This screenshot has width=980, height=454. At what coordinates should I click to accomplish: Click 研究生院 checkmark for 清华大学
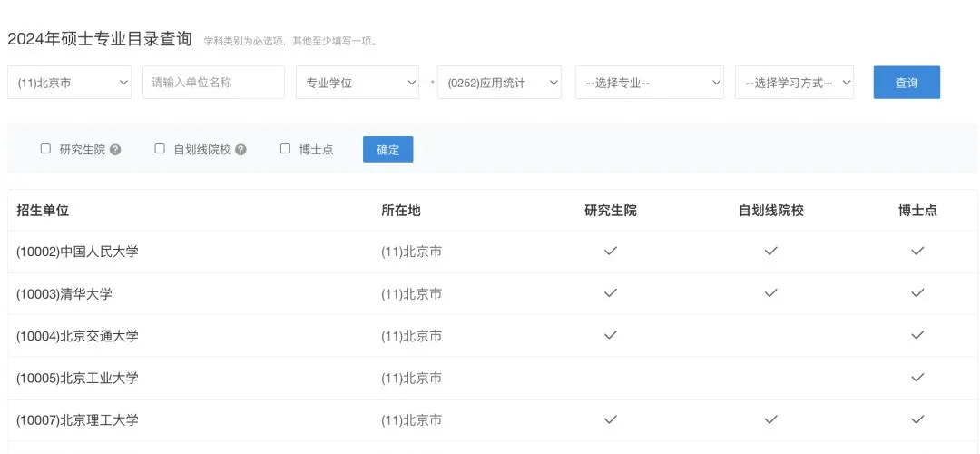[610, 292]
